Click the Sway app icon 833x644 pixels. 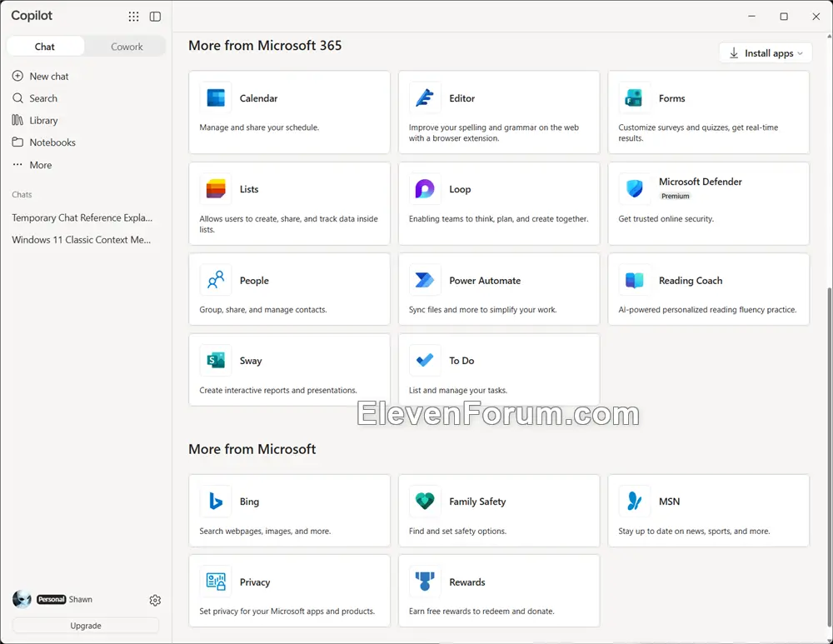[216, 360]
